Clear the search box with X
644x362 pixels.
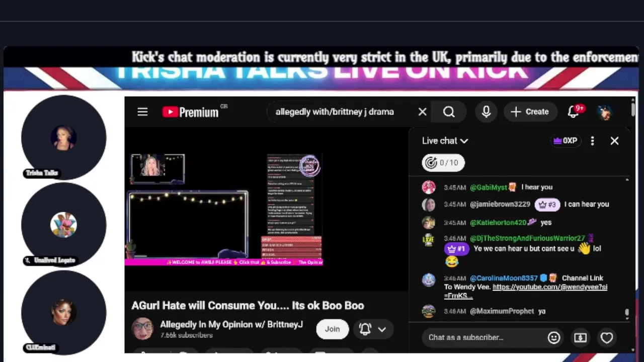(422, 112)
